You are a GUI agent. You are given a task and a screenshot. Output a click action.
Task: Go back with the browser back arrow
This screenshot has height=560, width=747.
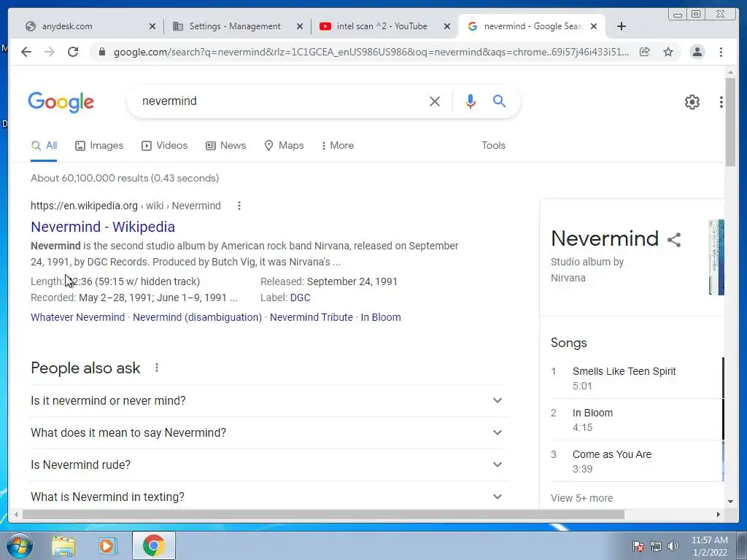click(x=26, y=52)
